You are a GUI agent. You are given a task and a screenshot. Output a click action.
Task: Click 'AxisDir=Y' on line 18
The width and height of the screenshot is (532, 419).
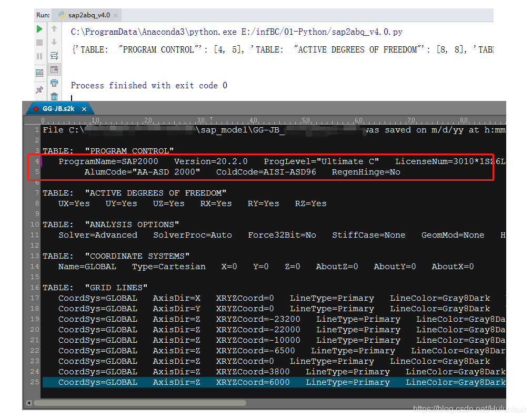(x=176, y=309)
